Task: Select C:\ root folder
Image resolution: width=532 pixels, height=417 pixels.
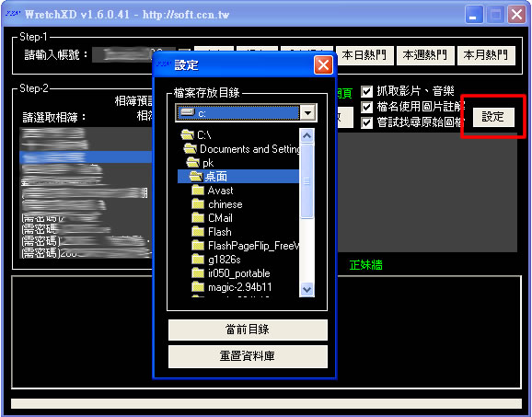Action: [204, 135]
